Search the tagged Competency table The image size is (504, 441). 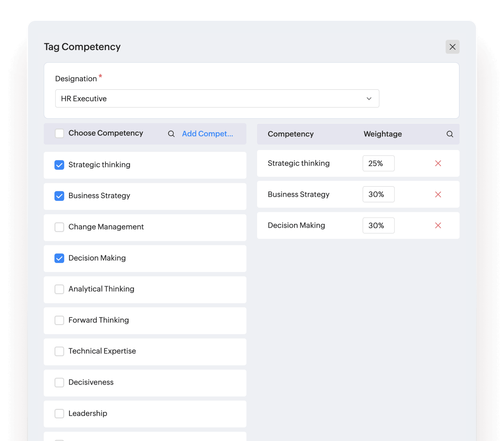point(450,134)
